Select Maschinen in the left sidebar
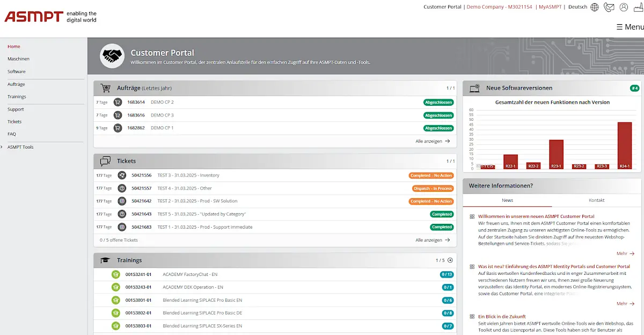 pyautogui.click(x=19, y=59)
